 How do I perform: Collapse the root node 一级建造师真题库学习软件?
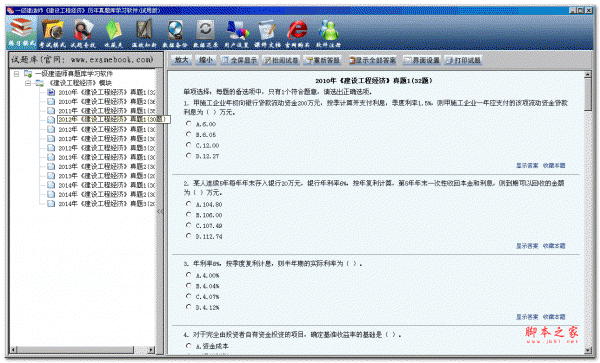[16, 74]
